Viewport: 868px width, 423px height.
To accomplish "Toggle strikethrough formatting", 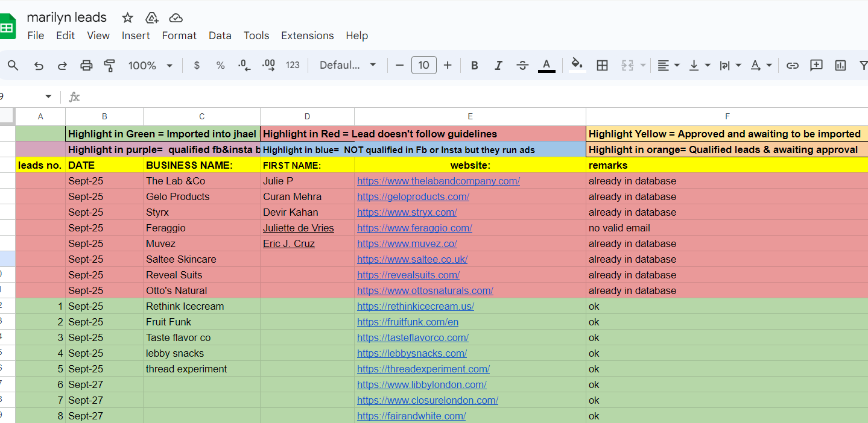I will (x=522, y=65).
